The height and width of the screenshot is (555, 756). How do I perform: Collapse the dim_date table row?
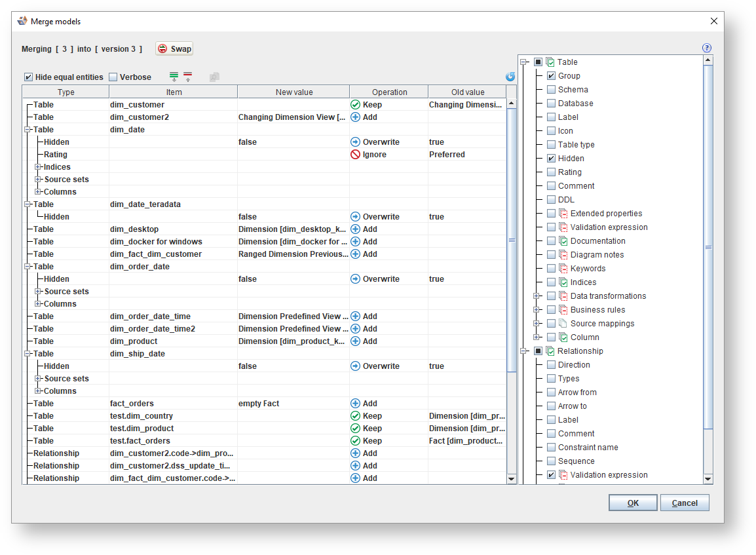coord(28,130)
